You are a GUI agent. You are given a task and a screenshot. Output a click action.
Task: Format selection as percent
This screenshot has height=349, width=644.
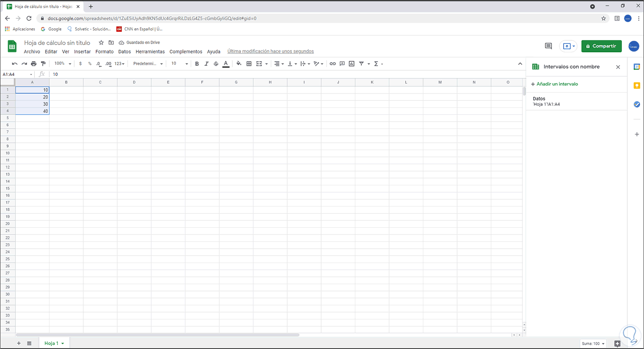click(x=90, y=63)
